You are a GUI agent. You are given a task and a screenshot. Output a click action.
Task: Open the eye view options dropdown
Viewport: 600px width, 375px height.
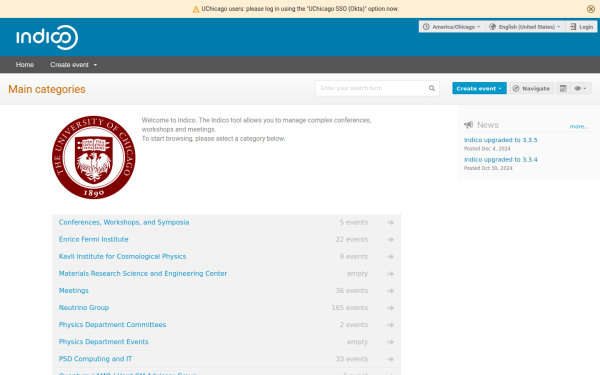580,88
